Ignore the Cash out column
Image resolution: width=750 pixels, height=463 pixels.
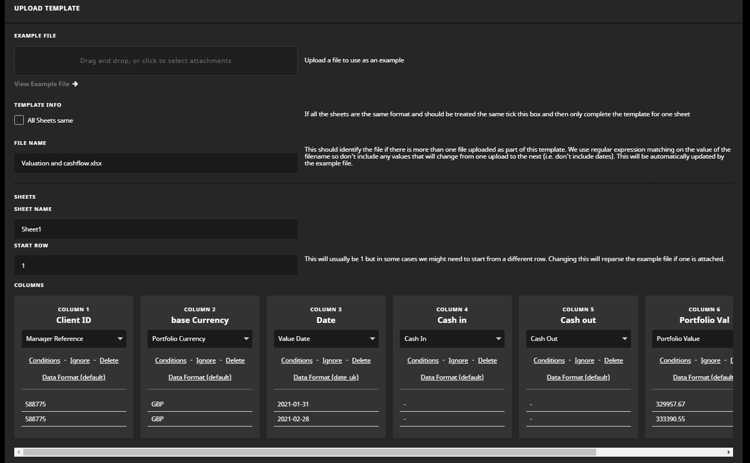[585, 360]
